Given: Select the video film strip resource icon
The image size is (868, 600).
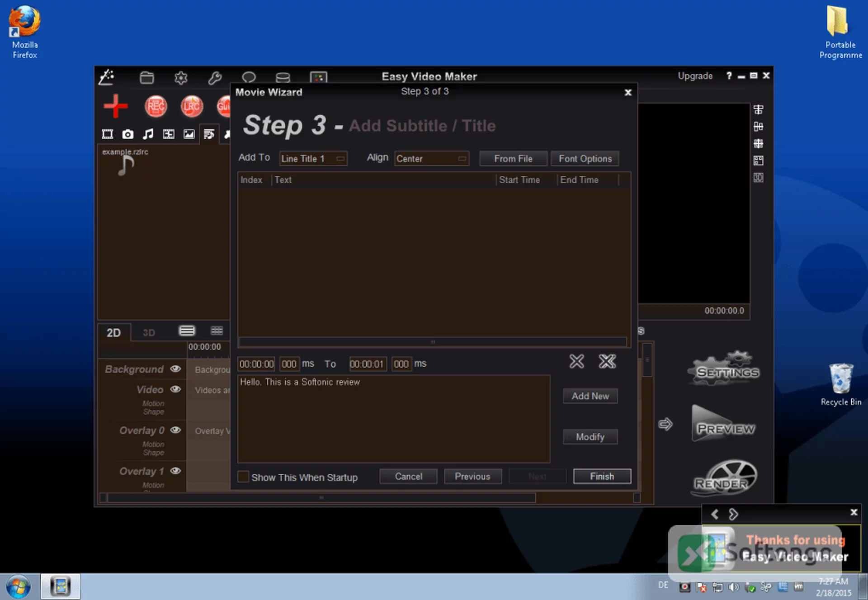Looking at the screenshot, I should [x=108, y=134].
